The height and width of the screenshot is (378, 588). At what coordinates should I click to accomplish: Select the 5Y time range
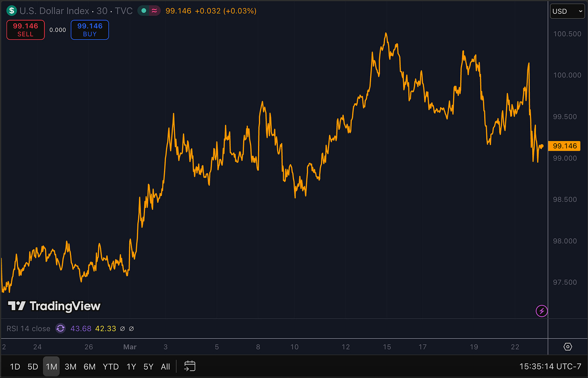[x=148, y=367]
